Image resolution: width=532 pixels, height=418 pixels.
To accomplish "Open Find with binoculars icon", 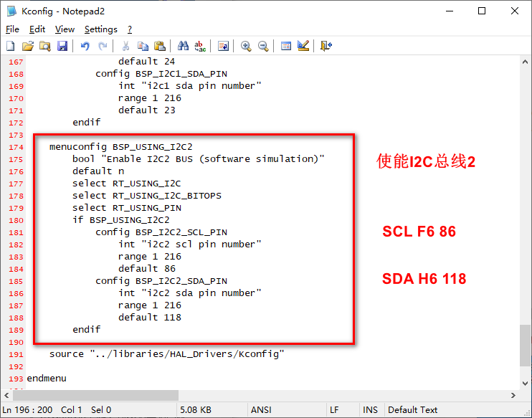I will [x=184, y=46].
